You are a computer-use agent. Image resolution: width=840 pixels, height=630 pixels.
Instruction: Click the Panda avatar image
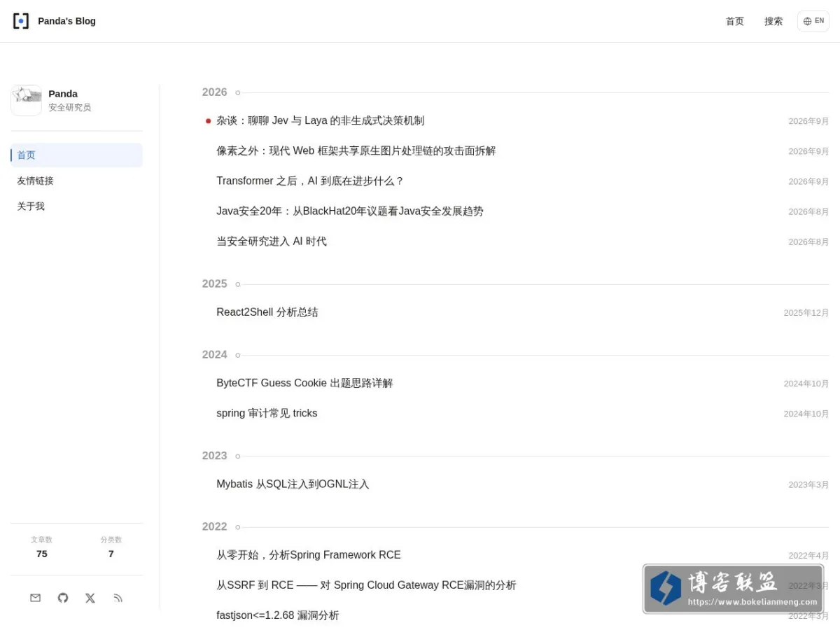[27, 100]
